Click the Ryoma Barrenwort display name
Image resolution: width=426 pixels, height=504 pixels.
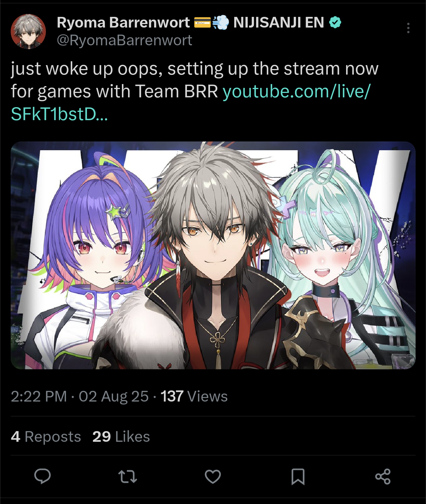coord(123,22)
